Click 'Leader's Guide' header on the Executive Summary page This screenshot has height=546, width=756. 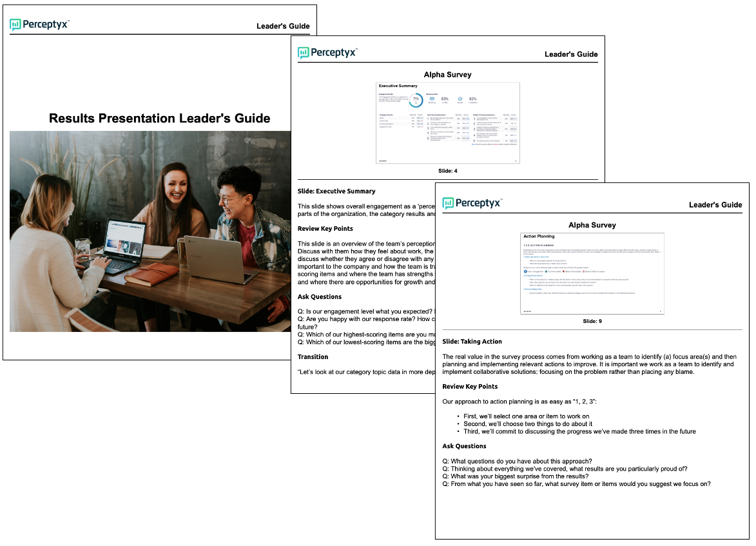pyautogui.click(x=571, y=54)
